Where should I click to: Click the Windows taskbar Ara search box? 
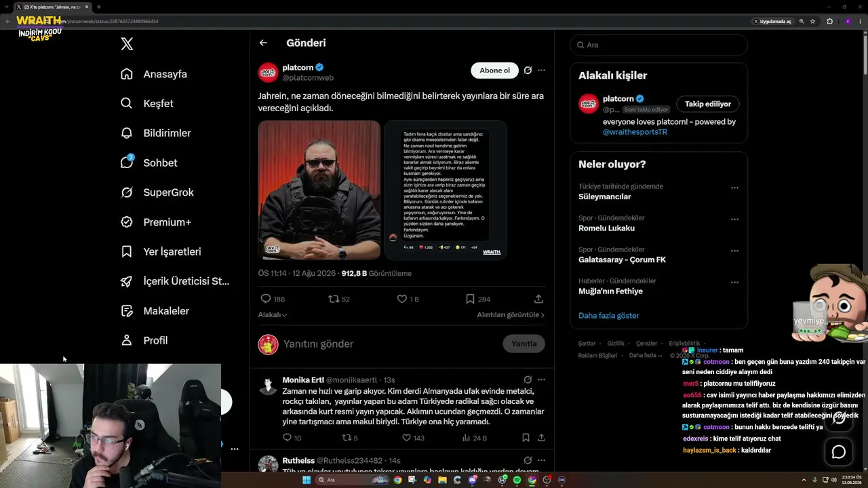(351, 480)
